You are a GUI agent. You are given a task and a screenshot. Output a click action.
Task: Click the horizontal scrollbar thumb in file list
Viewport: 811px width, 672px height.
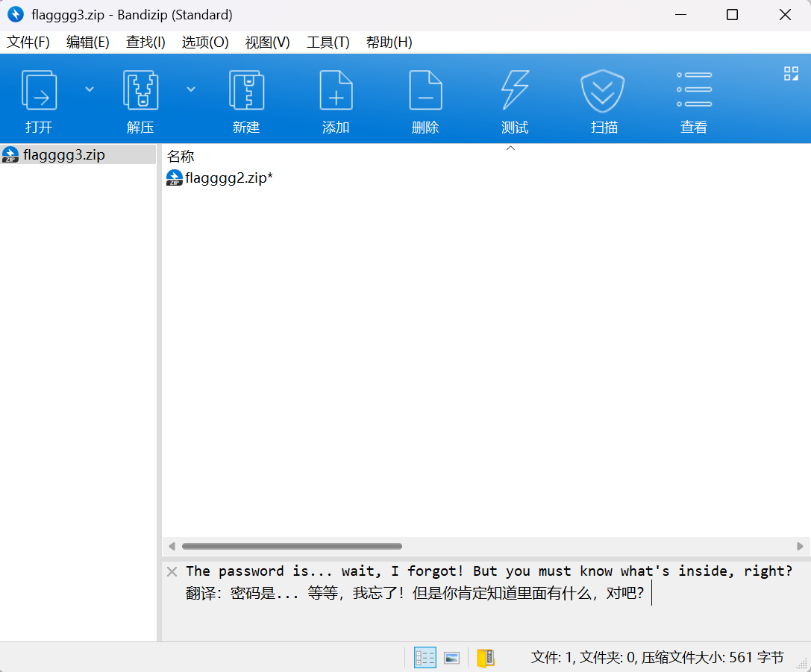tap(291, 546)
